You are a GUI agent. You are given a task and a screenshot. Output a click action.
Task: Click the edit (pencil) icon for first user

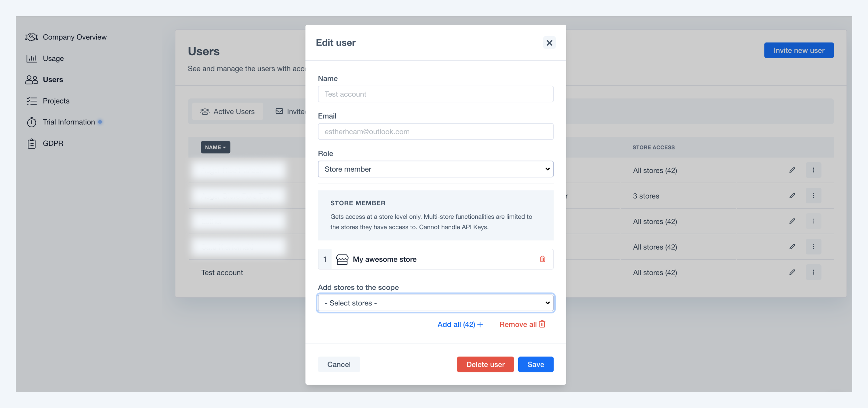(x=792, y=170)
